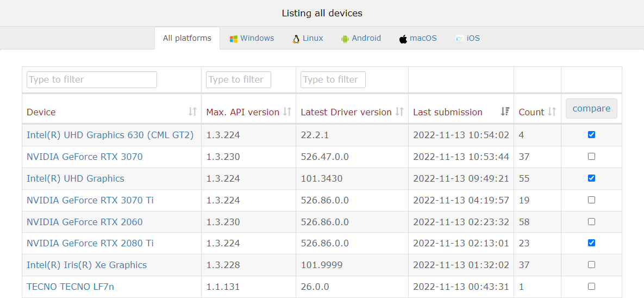
Task: Uncheck compare for Intel UHD Graphics 630
Action: pyautogui.click(x=591, y=134)
